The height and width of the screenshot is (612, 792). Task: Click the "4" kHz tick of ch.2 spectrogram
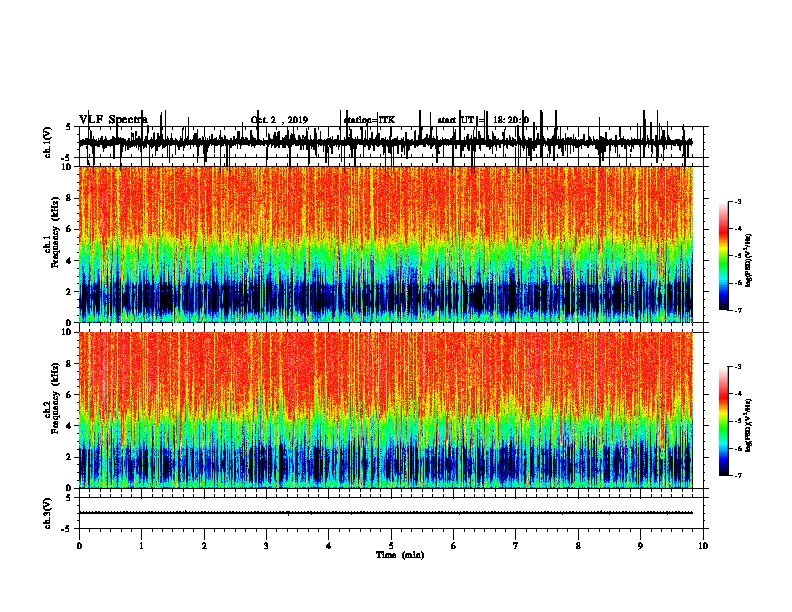[70, 426]
